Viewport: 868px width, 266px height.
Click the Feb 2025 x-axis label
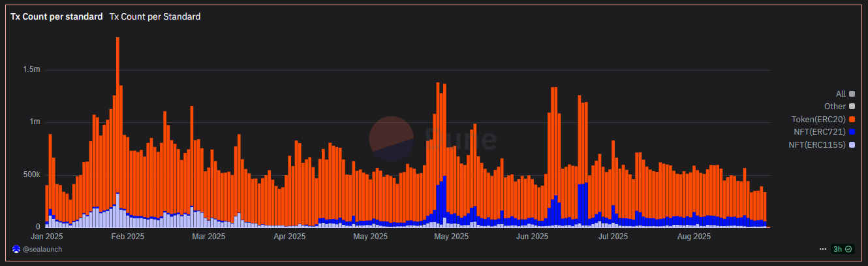pos(128,236)
